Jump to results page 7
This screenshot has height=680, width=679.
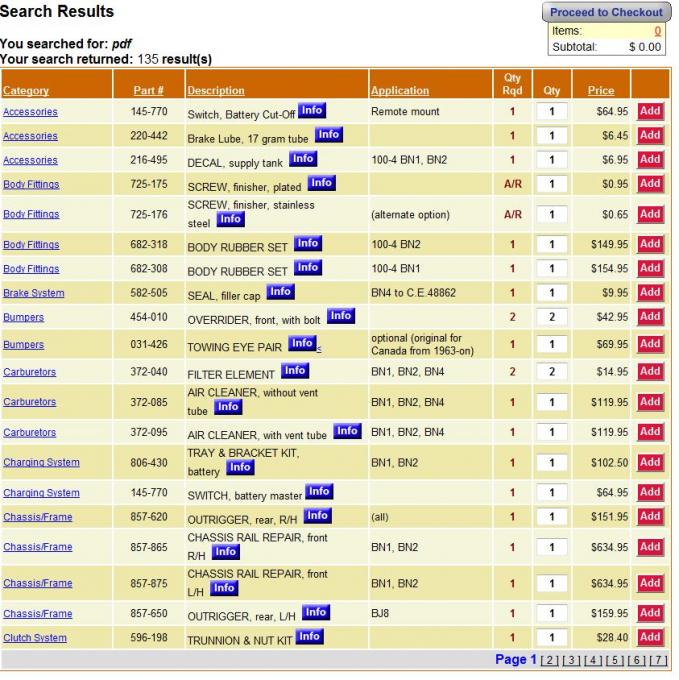click(658, 661)
